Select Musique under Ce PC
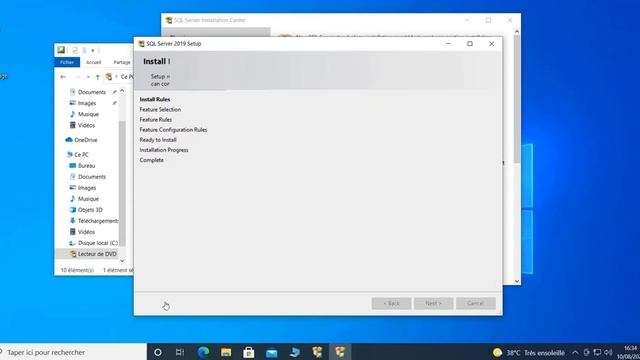Screen dimensions: 640x360 tap(88, 199)
